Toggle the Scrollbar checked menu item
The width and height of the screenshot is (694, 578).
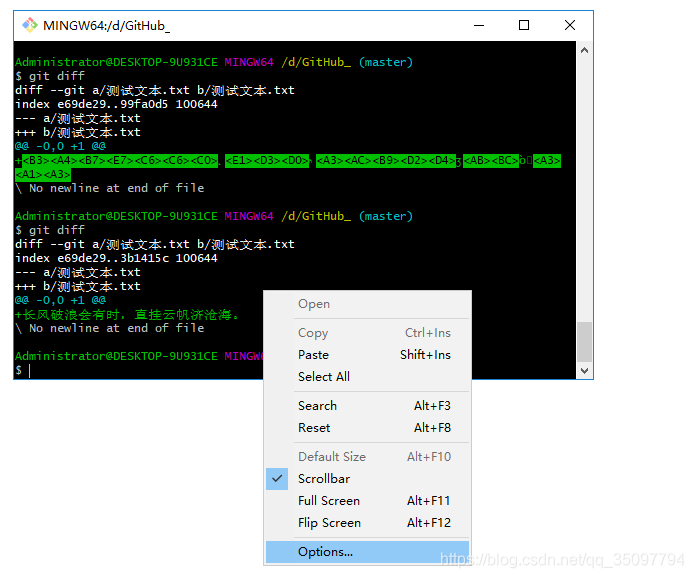coord(367,479)
